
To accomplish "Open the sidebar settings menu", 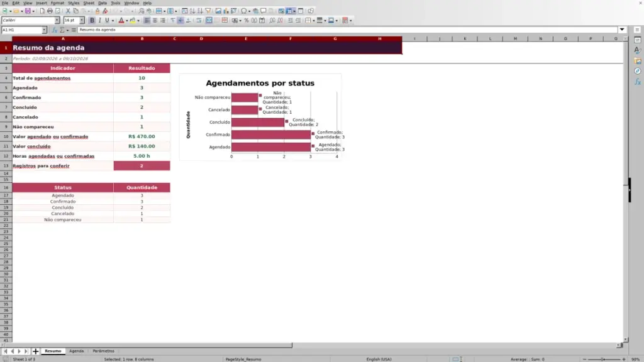I will pos(638,30).
